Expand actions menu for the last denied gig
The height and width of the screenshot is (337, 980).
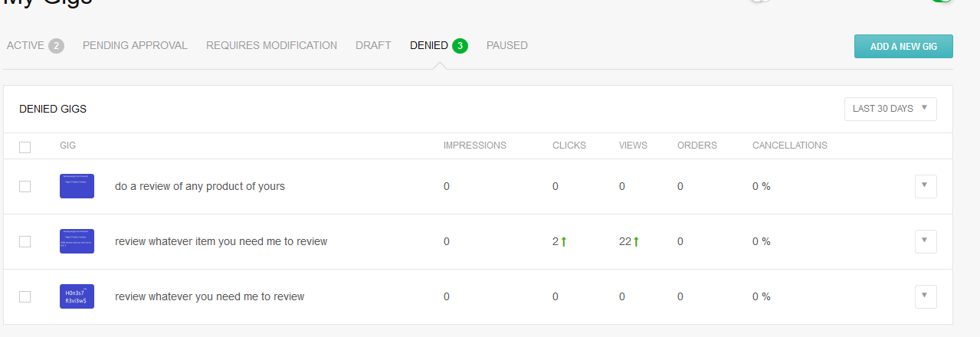[x=926, y=296]
